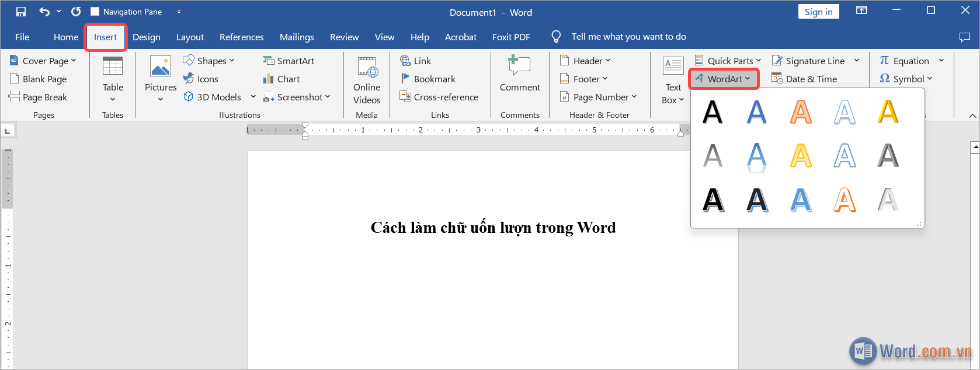Open Ribbon Display Options icon
Viewport: 980px width, 370px height.
click(861, 11)
